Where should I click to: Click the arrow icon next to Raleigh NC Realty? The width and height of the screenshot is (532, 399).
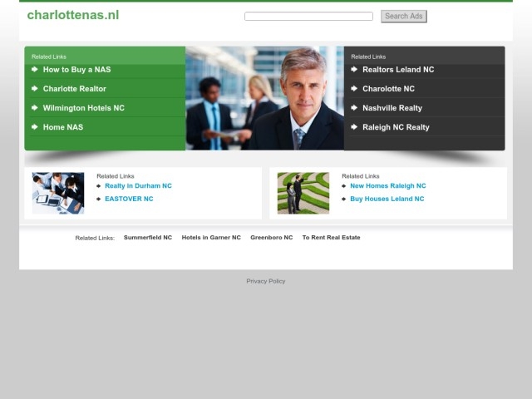354,127
